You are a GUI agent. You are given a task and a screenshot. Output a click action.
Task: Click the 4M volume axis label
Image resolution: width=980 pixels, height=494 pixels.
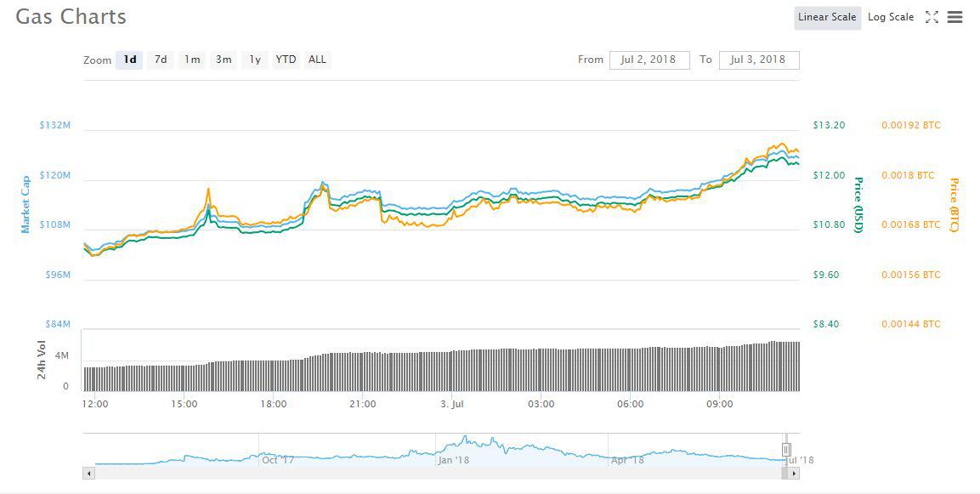(62, 355)
